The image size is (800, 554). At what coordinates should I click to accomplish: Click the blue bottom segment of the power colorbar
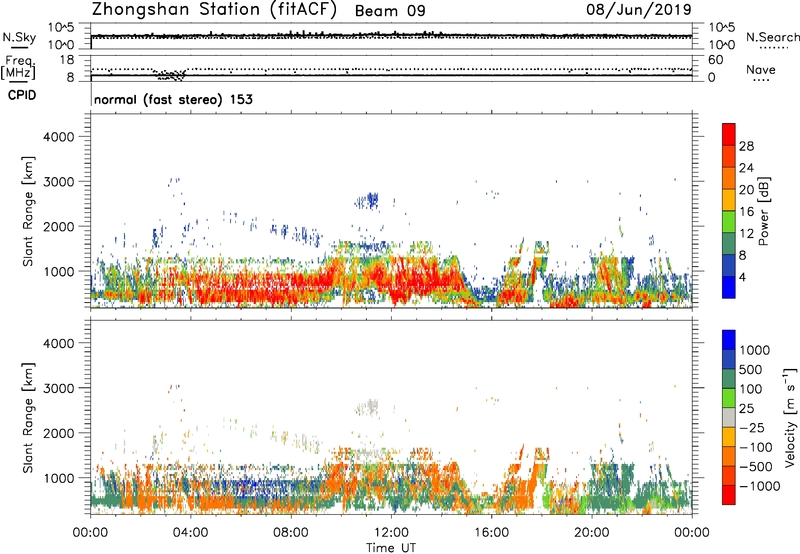click(729, 287)
